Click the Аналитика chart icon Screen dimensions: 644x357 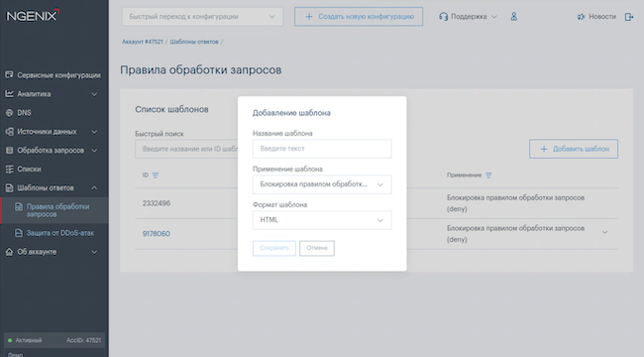9,94
